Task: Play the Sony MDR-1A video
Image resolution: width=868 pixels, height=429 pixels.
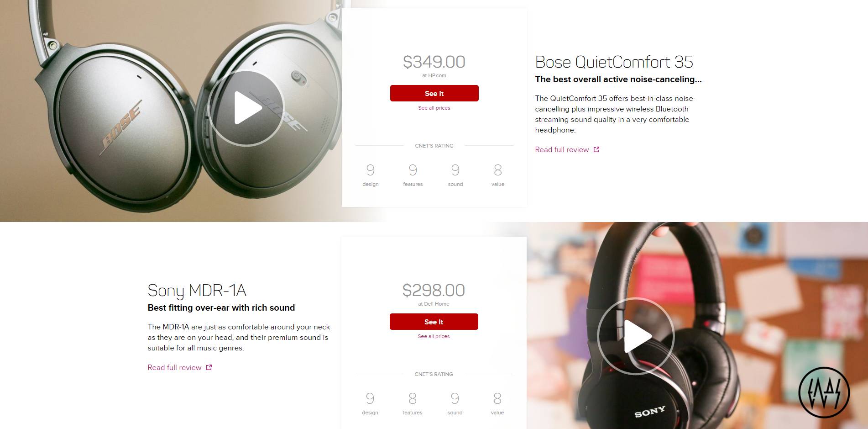Action: pos(636,336)
